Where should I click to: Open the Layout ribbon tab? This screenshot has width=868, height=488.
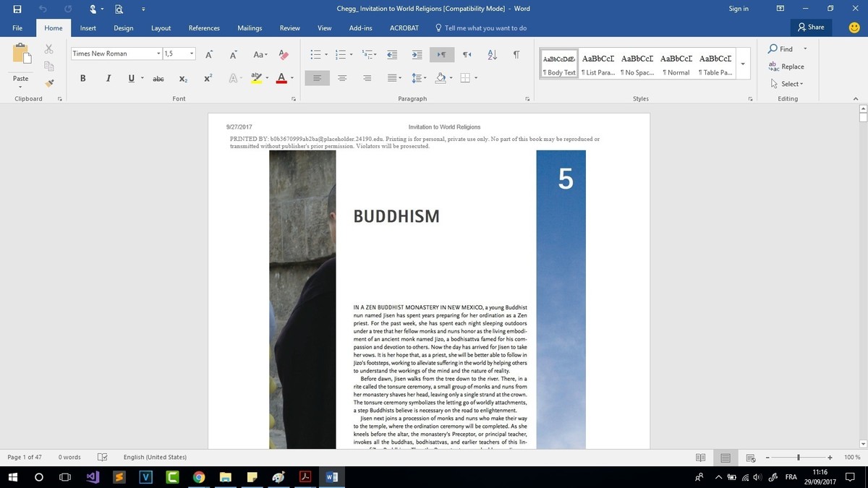pos(161,28)
